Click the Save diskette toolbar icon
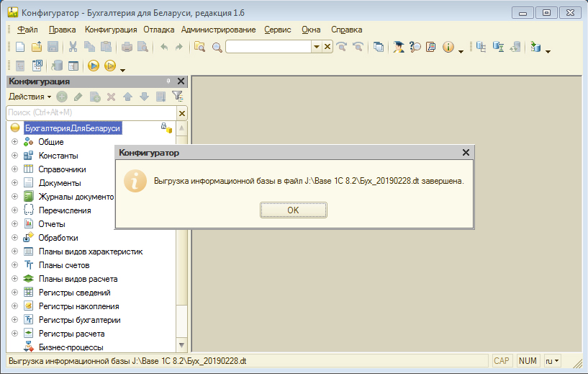 coord(53,47)
